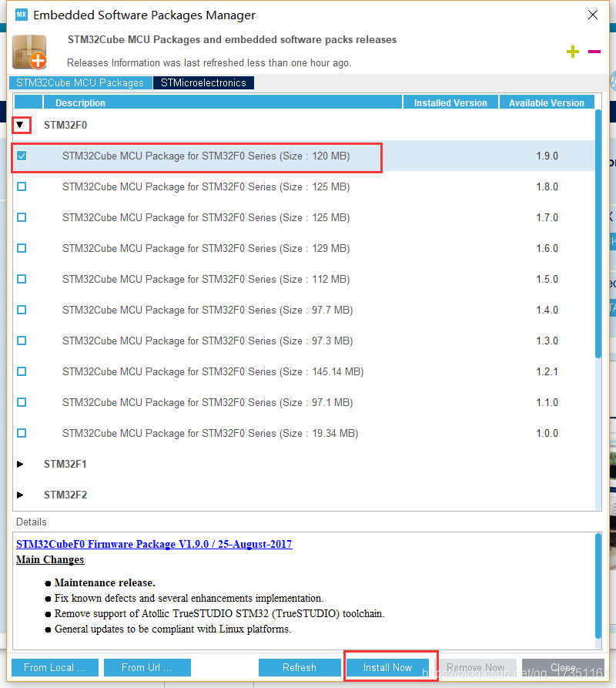Uncheck the STM32F0 package version 1.9.0
The height and width of the screenshot is (688, 616).
tap(22, 156)
